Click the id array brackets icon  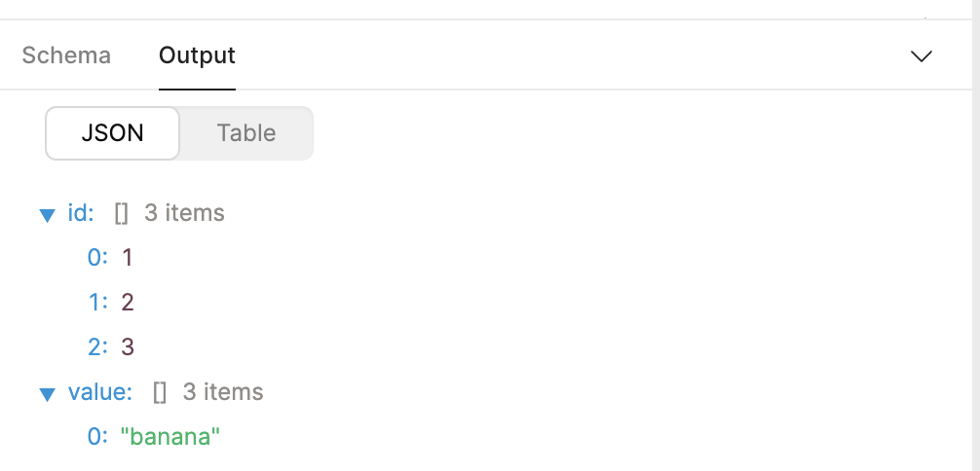click(x=121, y=214)
